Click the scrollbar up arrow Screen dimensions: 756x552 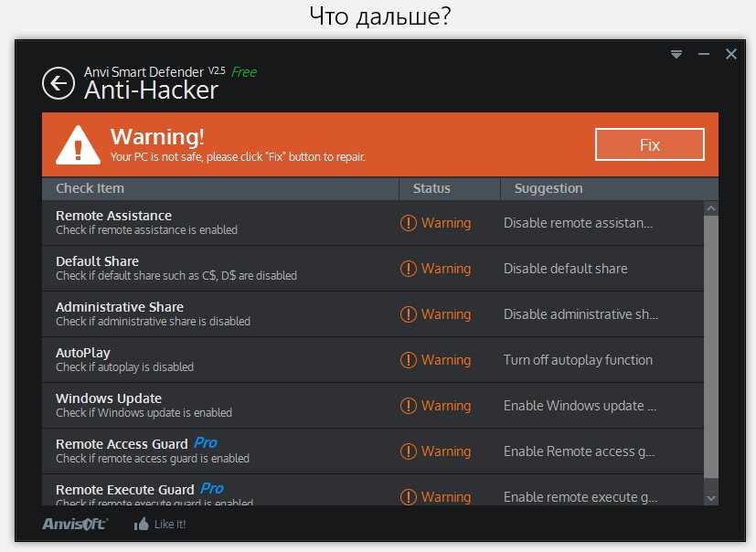710,208
